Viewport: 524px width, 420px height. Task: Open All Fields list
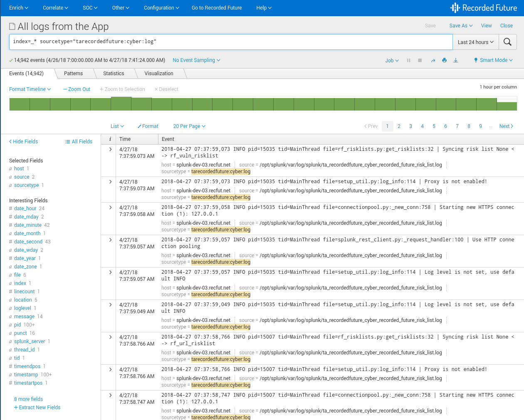79,142
